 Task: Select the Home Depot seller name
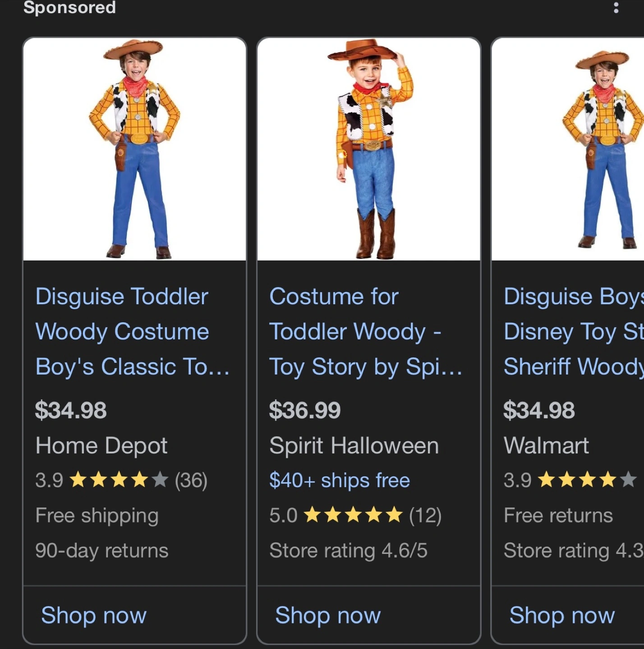(x=101, y=446)
